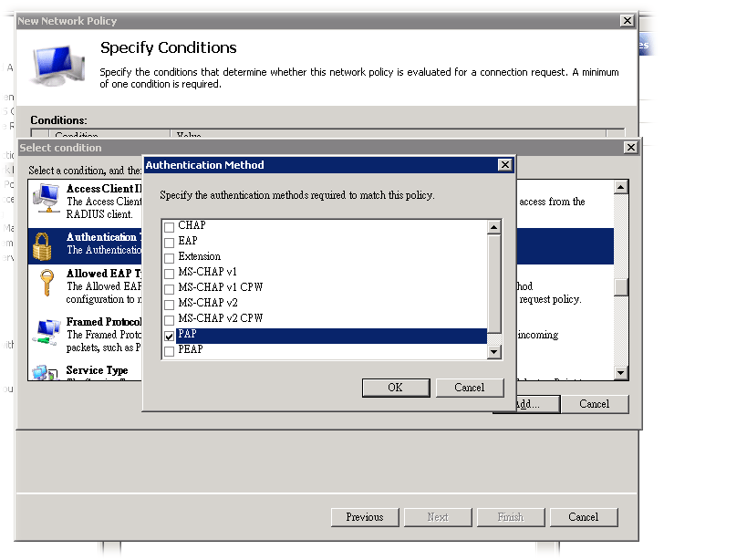
Task: Tick the CHAP checkbox
Action: [169, 226]
